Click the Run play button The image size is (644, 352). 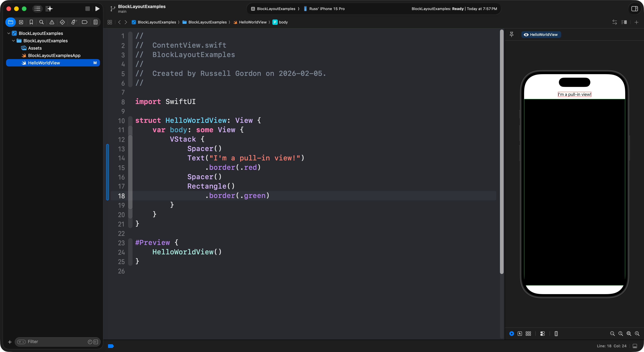pyautogui.click(x=97, y=9)
